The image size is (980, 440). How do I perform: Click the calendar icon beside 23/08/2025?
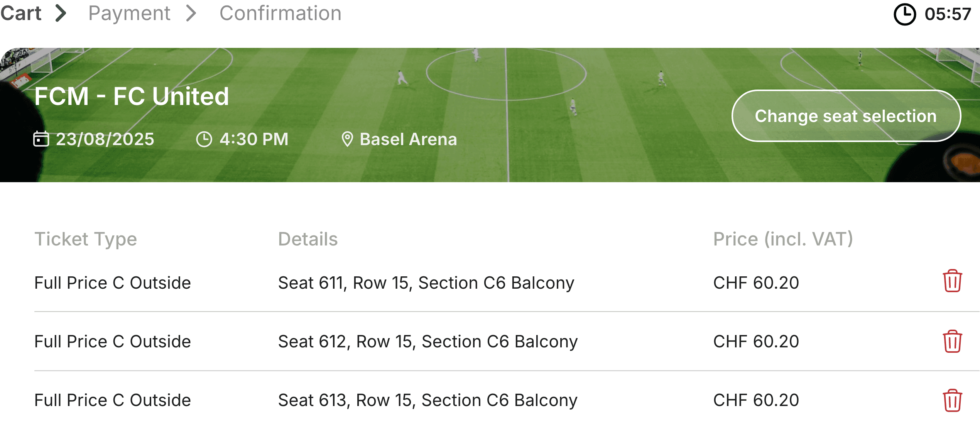pyautogui.click(x=41, y=139)
